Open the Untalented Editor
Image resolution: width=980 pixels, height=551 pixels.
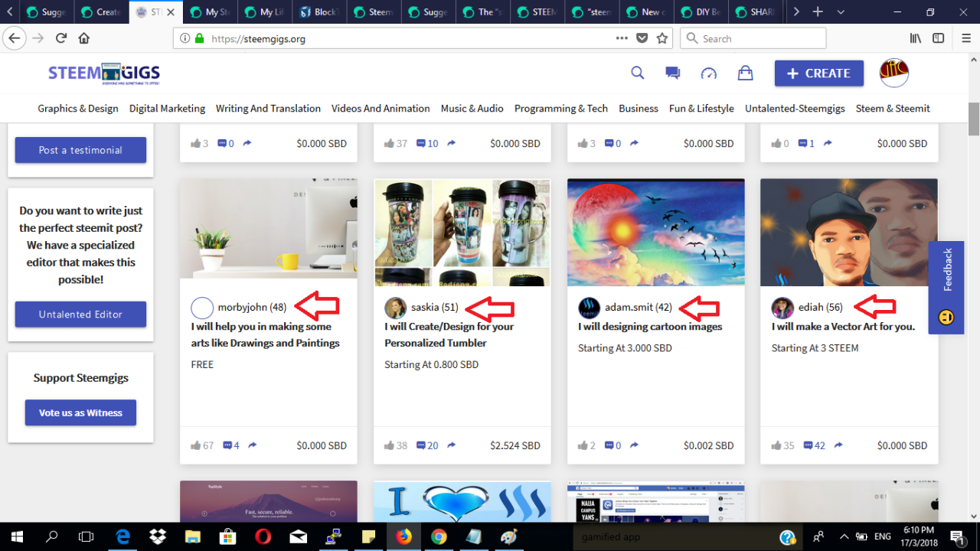80,315
